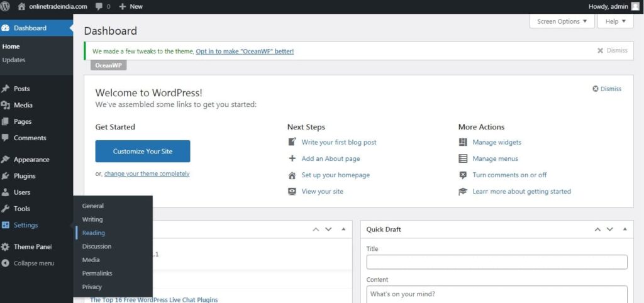644x303 pixels.
Task: Click the Theme Panel gear icon
Action: [5, 247]
